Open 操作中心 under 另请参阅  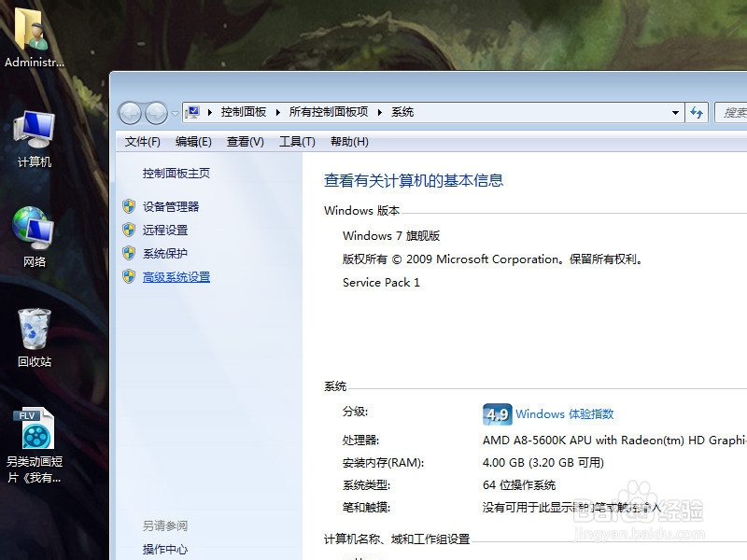[x=165, y=550]
